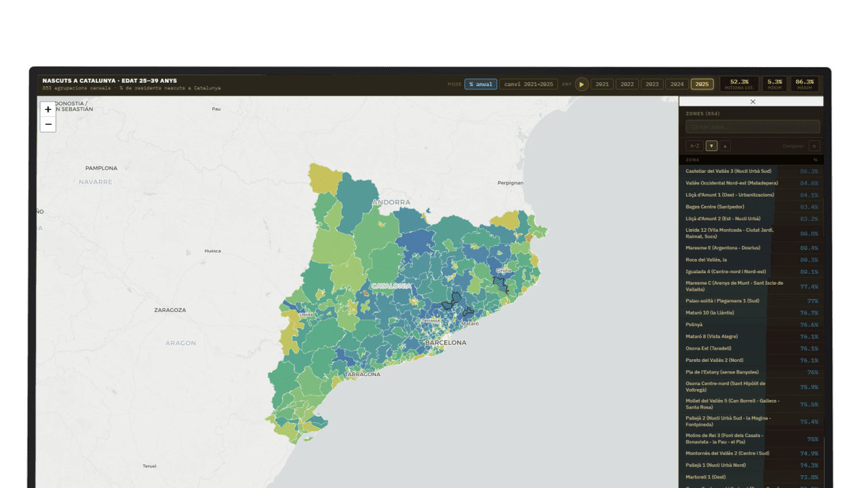Viewport: 868px width, 488px height.
Task: Select year 2021
Action: pos(602,84)
